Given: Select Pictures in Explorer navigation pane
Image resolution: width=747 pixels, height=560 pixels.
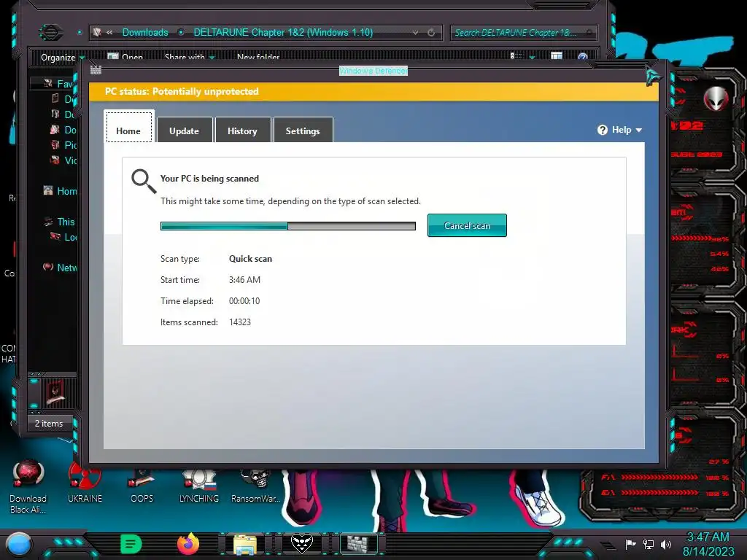Looking at the screenshot, I should pyautogui.click(x=63, y=145).
